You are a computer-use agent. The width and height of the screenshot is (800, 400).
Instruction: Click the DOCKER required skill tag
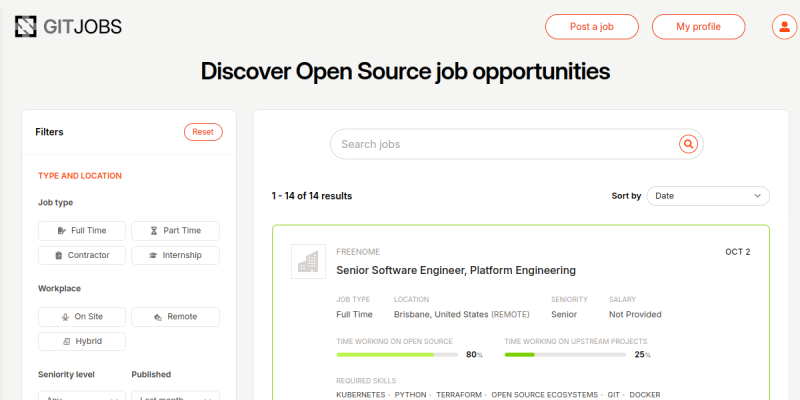click(645, 395)
